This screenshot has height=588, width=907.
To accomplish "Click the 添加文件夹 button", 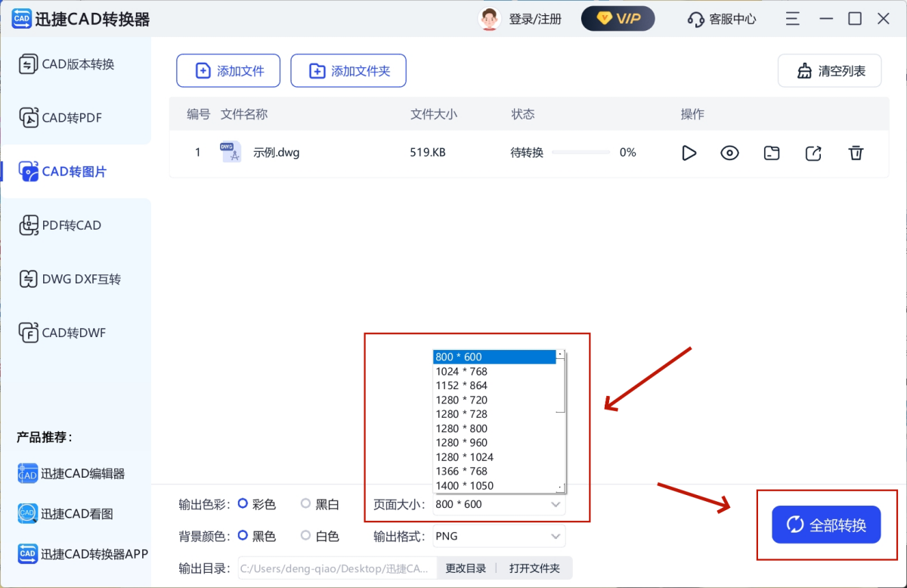I will coord(348,71).
